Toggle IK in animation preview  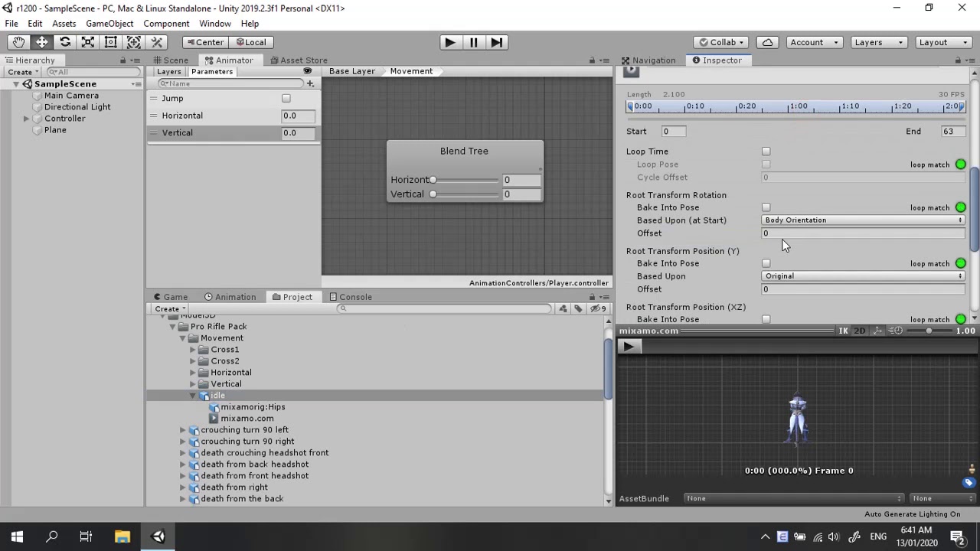point(843,331)
